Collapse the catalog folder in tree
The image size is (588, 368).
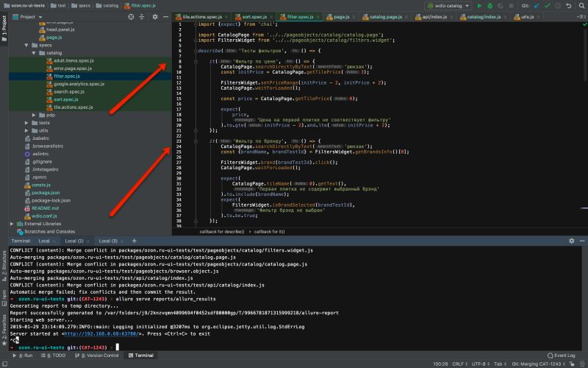click(34, 53)
